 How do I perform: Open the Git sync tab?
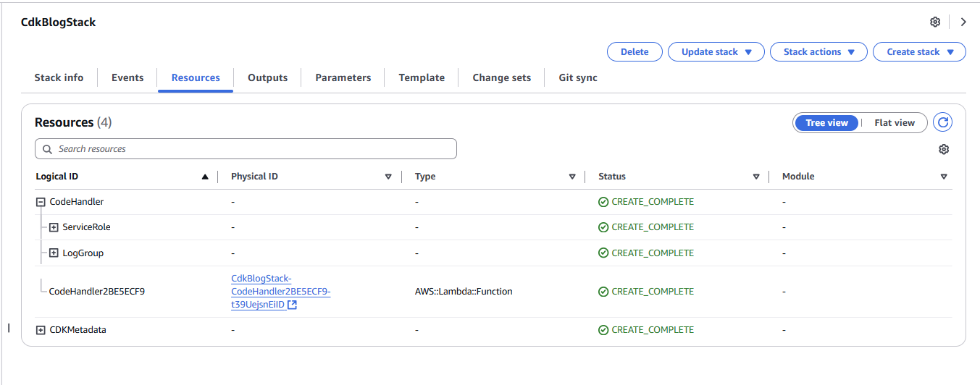(x=578, y=77)
